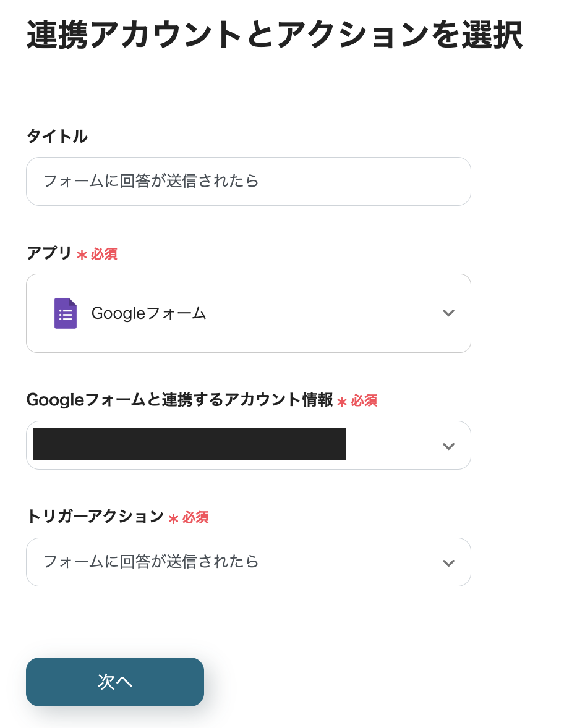
Task: Click the red asterisk beside アカウント情報
Action: 342,402
